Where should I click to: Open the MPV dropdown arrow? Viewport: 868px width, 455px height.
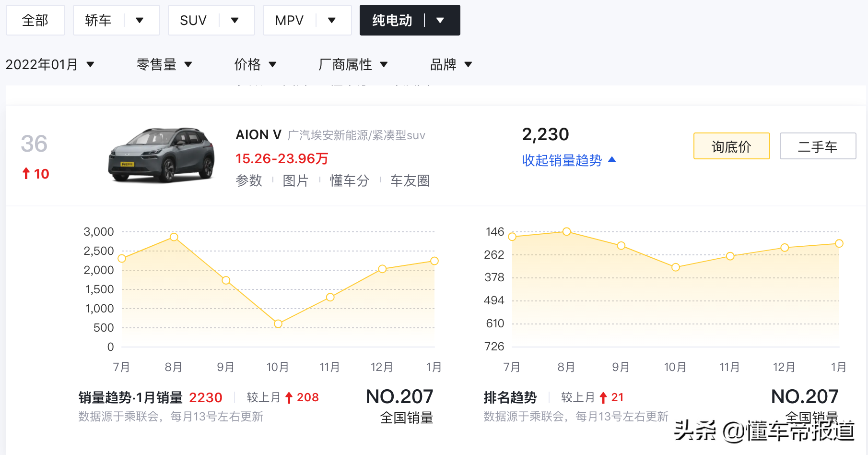click(x=331, y=20)
